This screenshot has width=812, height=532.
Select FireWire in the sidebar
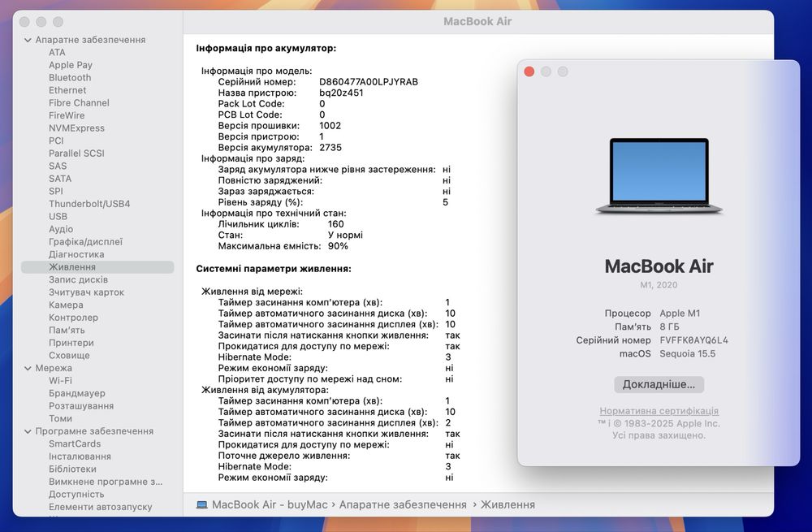(67, 115)
